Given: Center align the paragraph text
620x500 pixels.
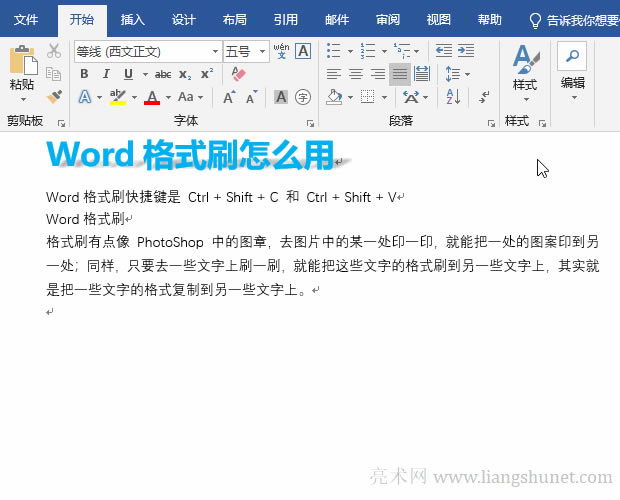Looking at the screenshot, I should [x=356, y=74].
